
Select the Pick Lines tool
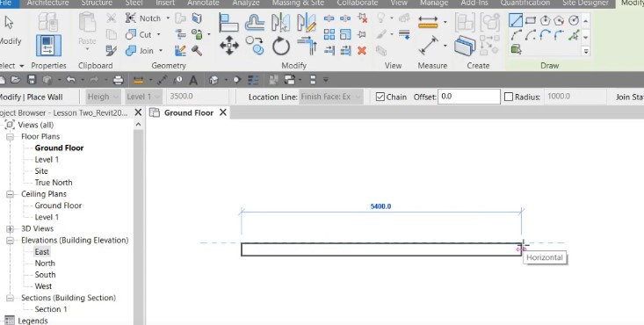point(574,35)
